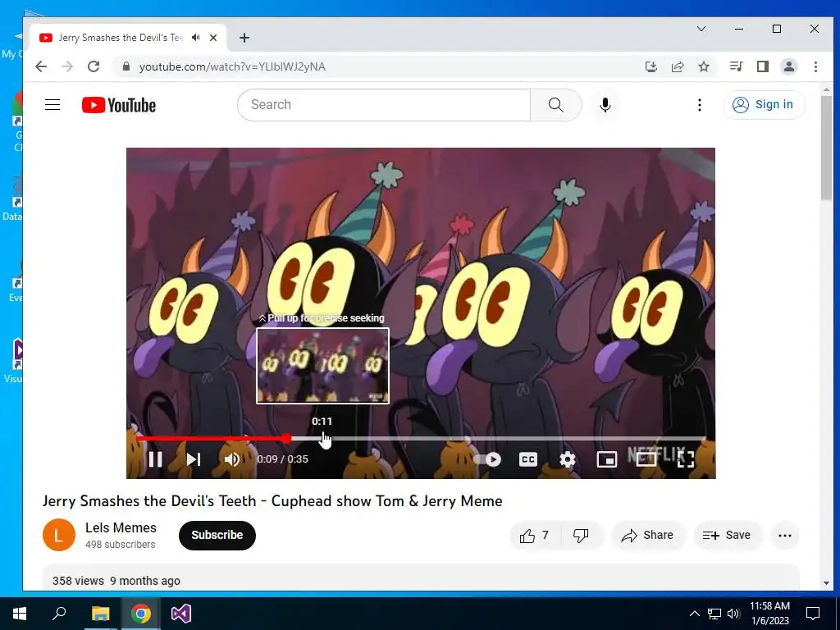Screen dimensions: 840x630
Task: Close the Jerry Smashes tab
Action: pos(213,38)
